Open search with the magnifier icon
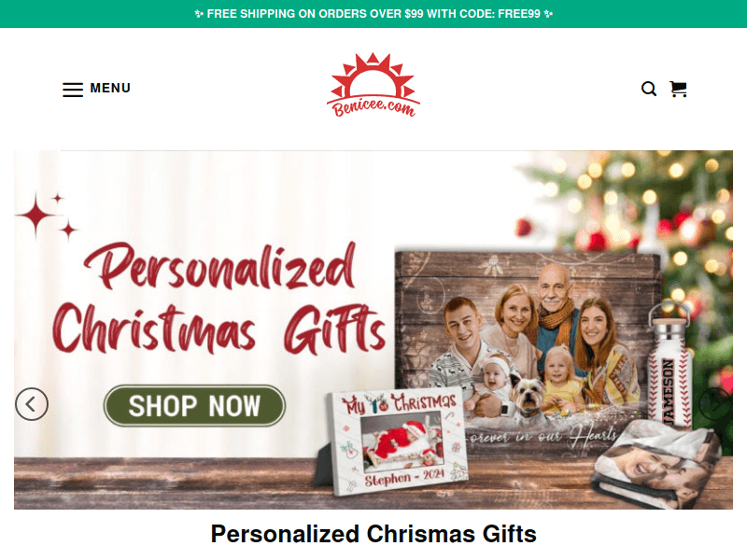 (648, 89)
